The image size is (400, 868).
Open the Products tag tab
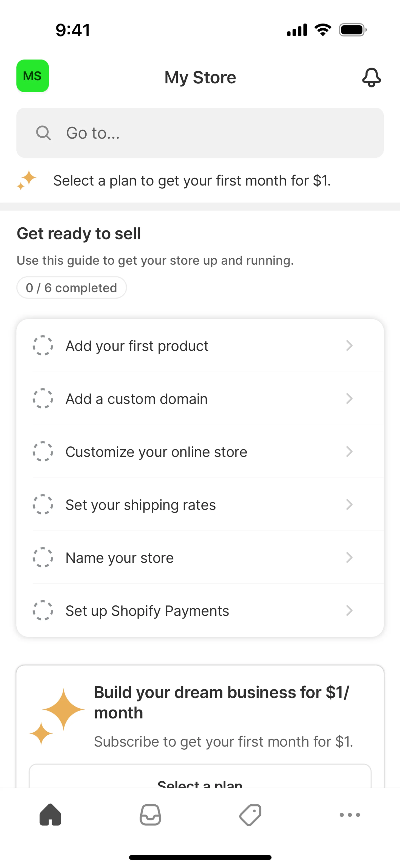click(250, 815)
